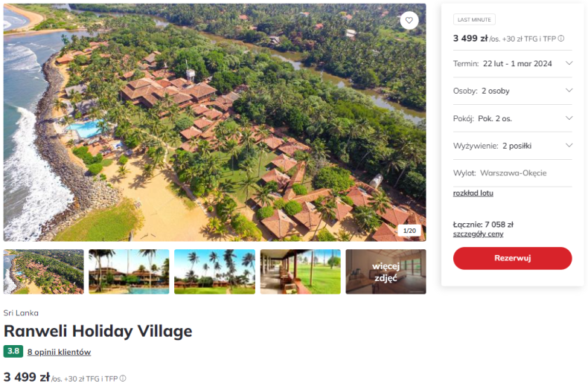The image size is (588, 383).
Task: Select the palm trees thumbnail
Action: (x=214, y=271)
